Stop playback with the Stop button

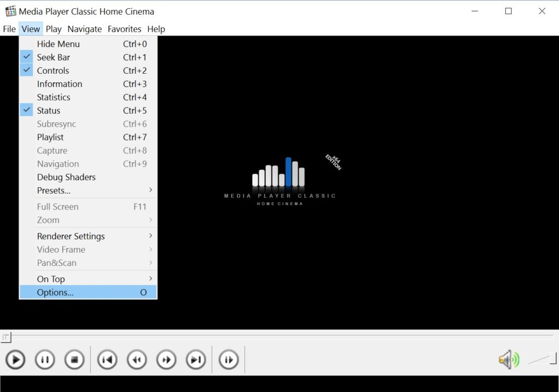[x=74, y=360]
